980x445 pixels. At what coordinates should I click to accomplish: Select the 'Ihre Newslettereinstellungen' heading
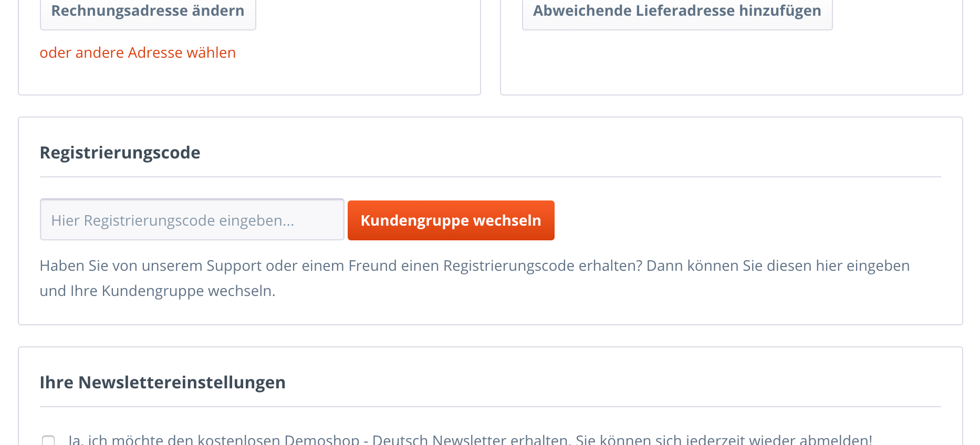(163, 383)
